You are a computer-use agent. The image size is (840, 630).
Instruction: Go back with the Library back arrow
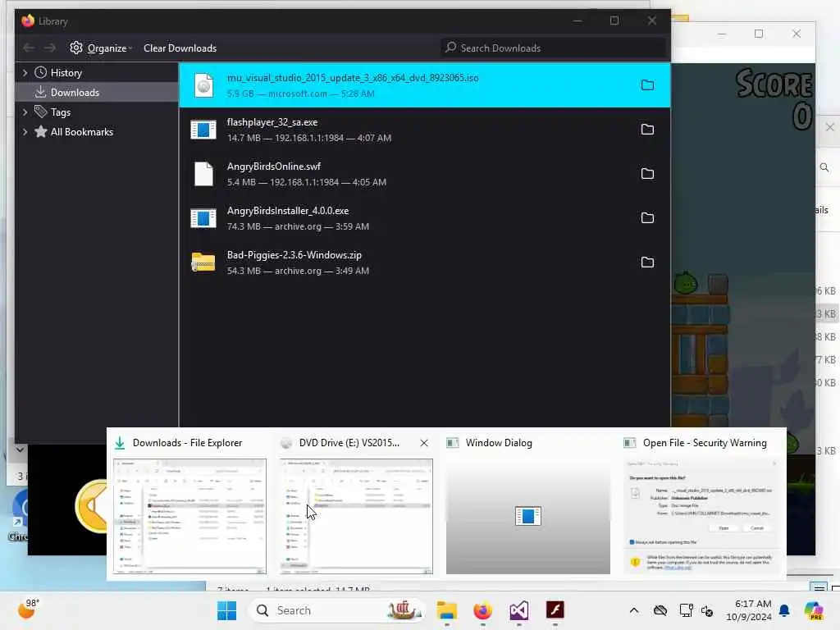click(x=29, y=48)
